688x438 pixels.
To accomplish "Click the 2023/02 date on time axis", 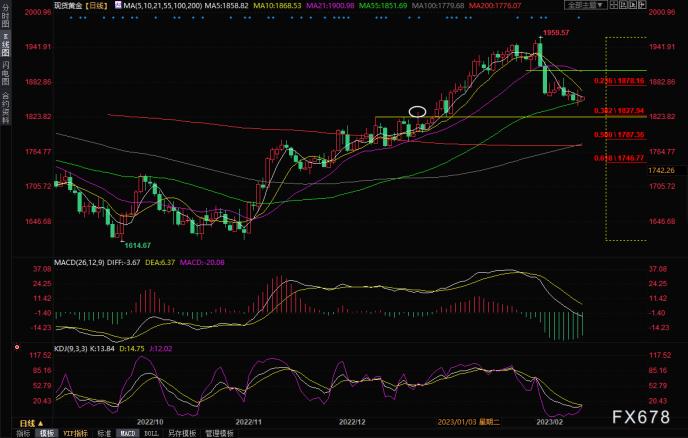I will click(549, 422).
